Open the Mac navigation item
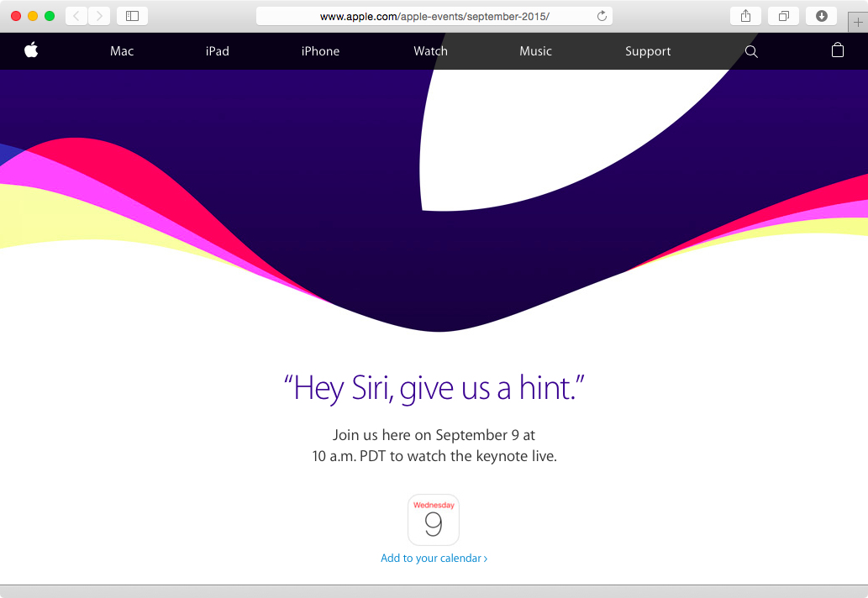The image size is (868, 598). point(122,51)
